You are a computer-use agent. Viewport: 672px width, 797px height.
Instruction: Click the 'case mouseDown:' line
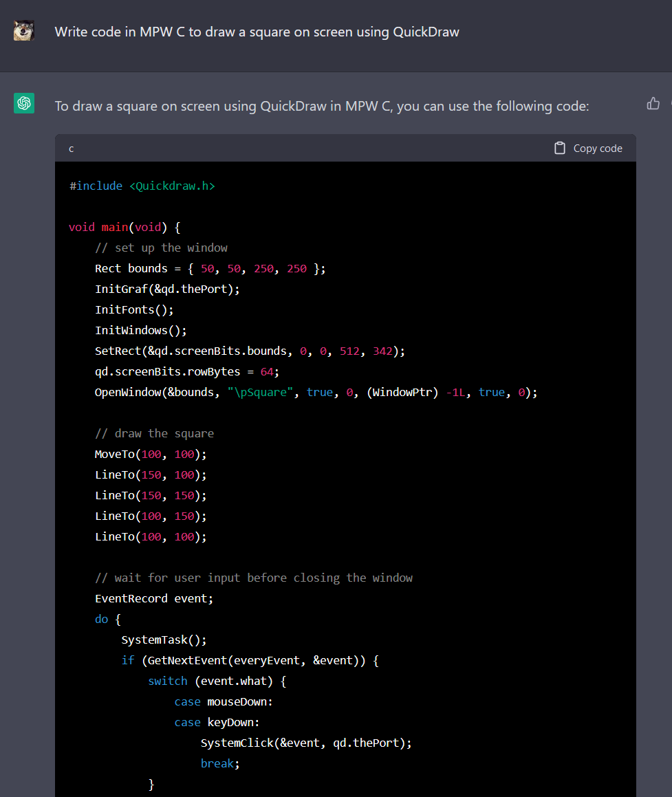224,702
